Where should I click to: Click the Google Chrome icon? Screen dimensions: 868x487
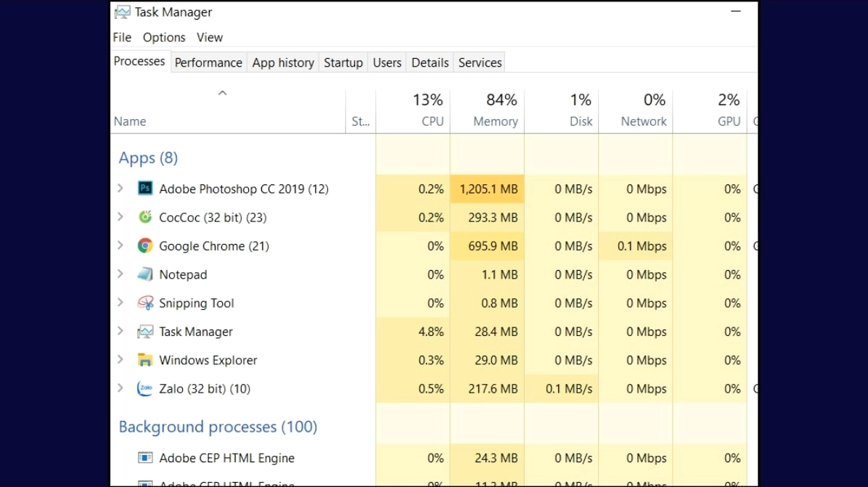tap(144, 245)
